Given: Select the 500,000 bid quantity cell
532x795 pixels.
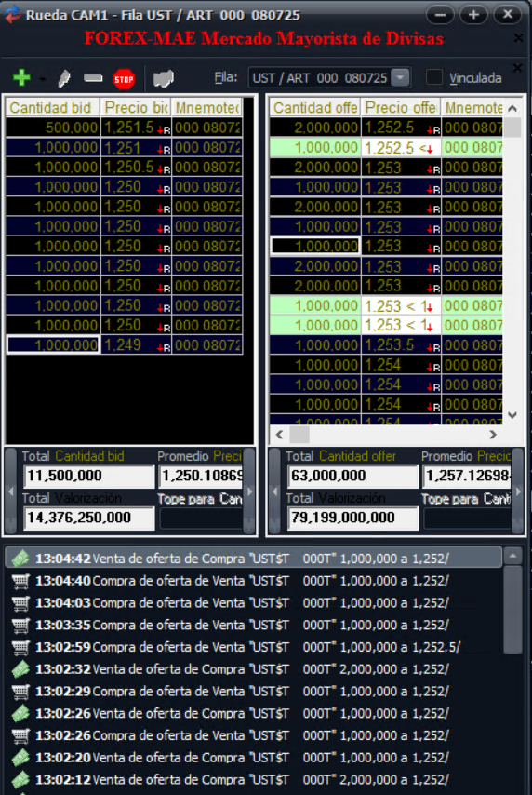Looking at the screenshot, I should pos(53,128).
